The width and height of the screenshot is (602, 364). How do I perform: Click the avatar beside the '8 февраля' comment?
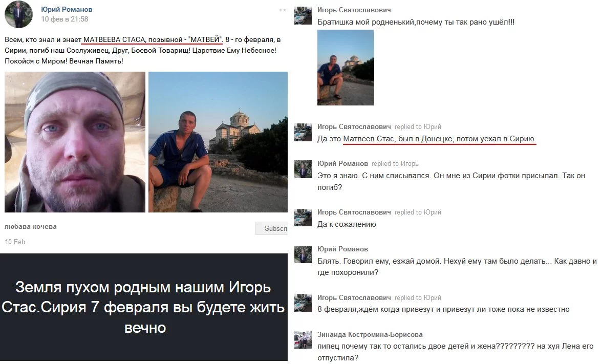[x=303, y=303]
